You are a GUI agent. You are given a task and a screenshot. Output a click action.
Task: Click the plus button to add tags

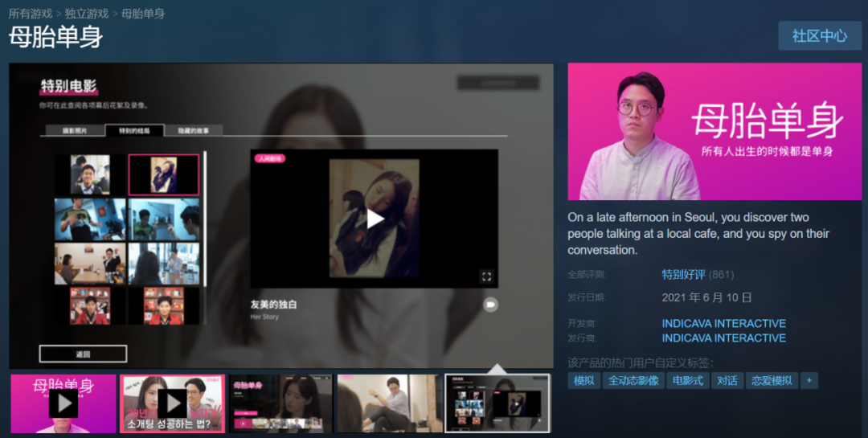click(809, 380)
